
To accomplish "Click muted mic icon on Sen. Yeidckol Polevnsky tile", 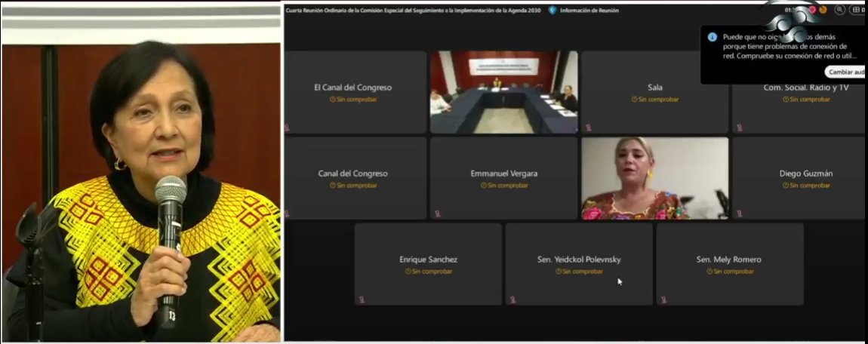I will 512,299.
